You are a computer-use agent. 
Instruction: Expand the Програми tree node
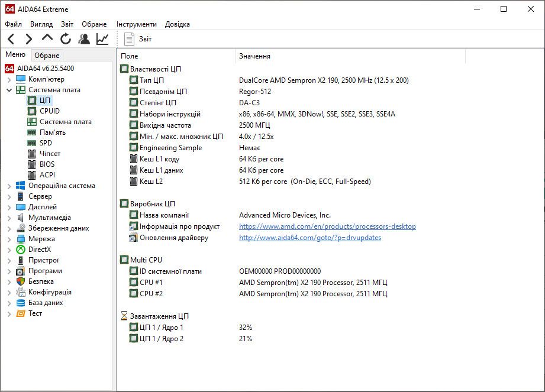point(9,271)
